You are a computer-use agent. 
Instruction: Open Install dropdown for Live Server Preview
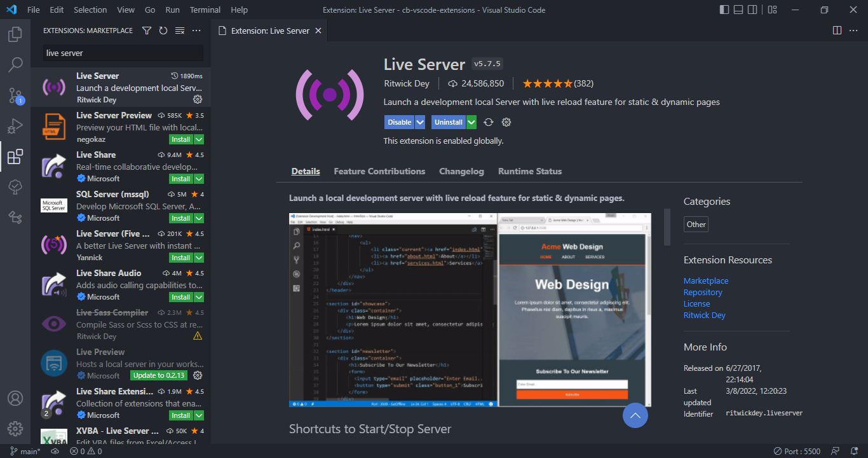point(199,139)
